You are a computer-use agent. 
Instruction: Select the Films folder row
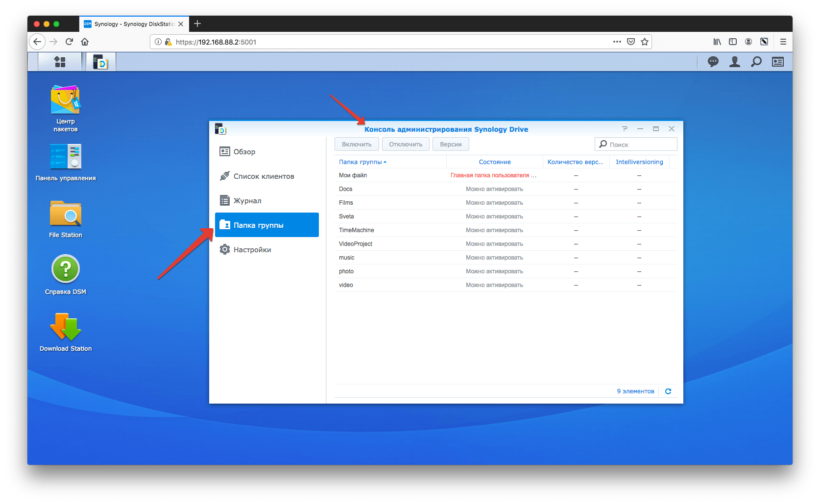(x=506, y=203)
